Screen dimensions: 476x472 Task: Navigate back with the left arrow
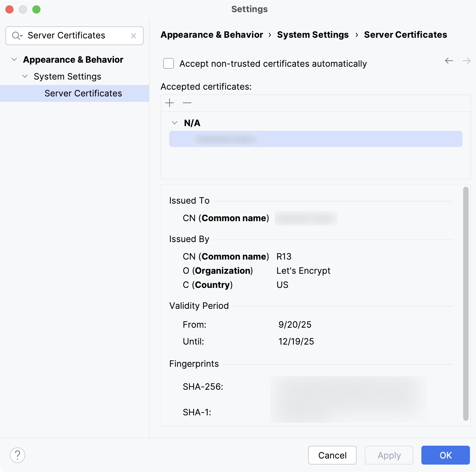449,61
